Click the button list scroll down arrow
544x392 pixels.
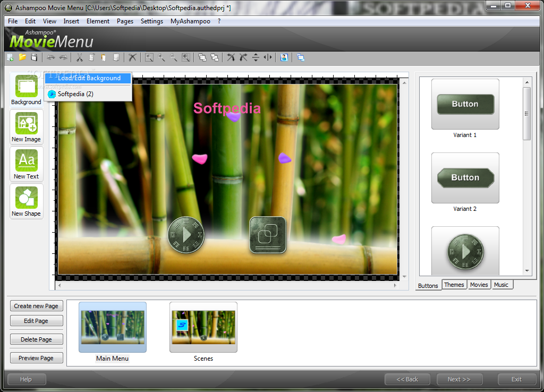[527, 270]
